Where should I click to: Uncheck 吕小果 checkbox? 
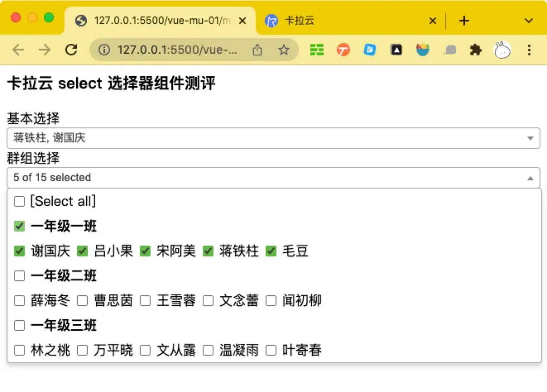coord(82,251)
